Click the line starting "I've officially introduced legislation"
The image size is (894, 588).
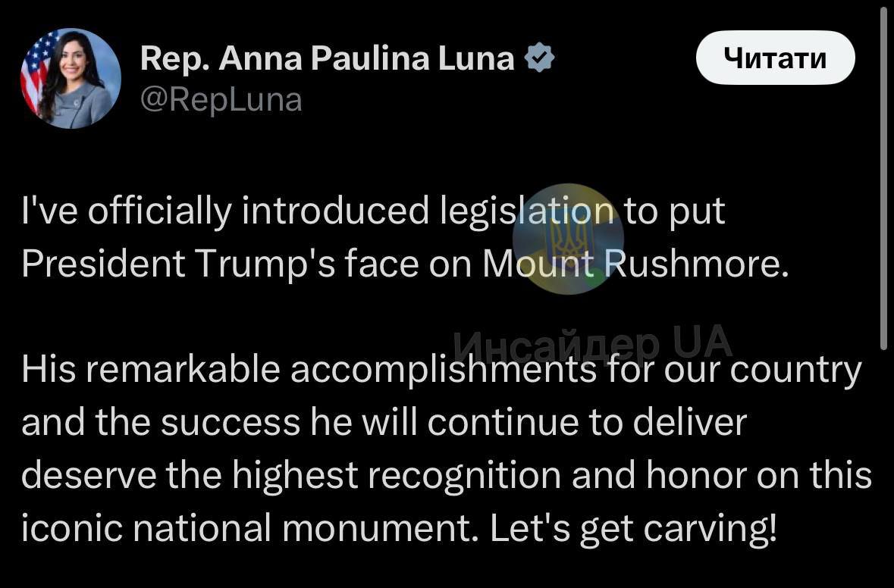pyautogui.click(x=373, y=213)
